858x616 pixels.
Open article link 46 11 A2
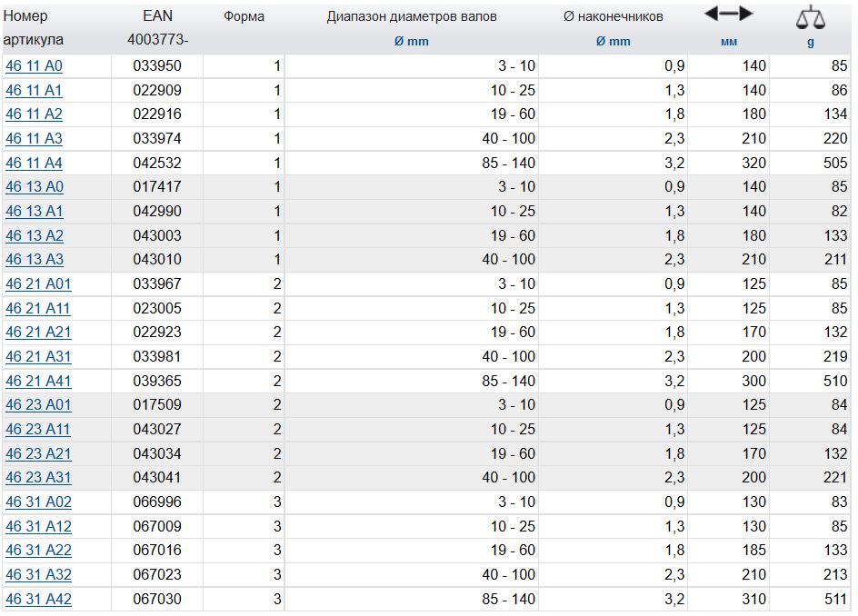[34, 114]
